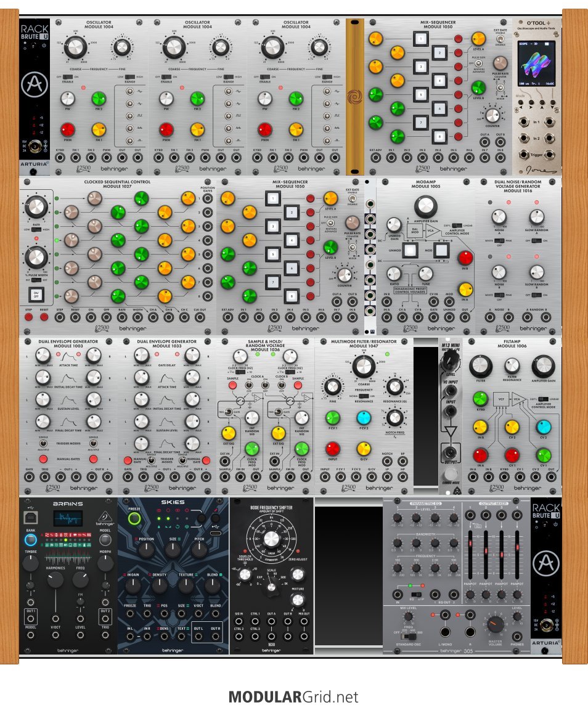Click the coarse frequency knob on the leftmost Oscillator 1004

pyautogui.click(x=75, y=47)
